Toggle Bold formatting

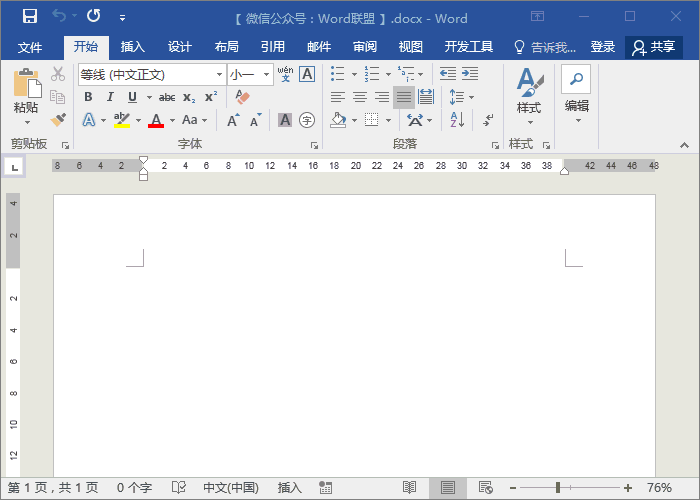(x=88, y=97)
